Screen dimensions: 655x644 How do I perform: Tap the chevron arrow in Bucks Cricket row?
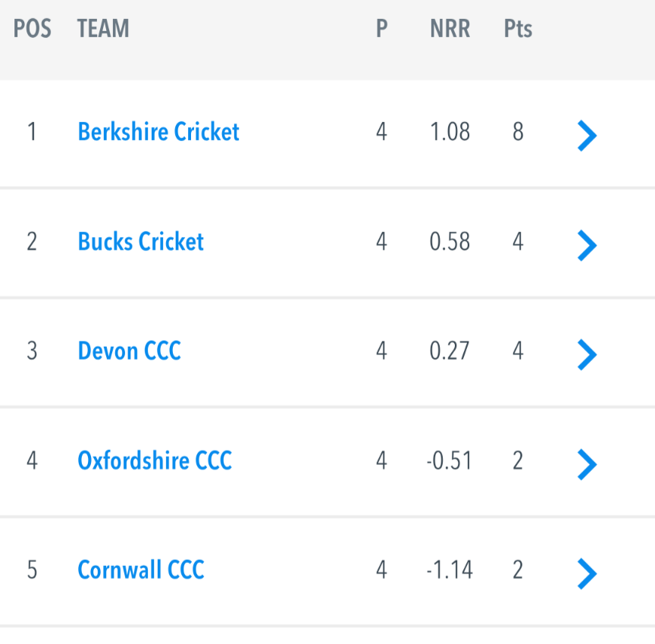pyautogui.click(x=587, y=245)
